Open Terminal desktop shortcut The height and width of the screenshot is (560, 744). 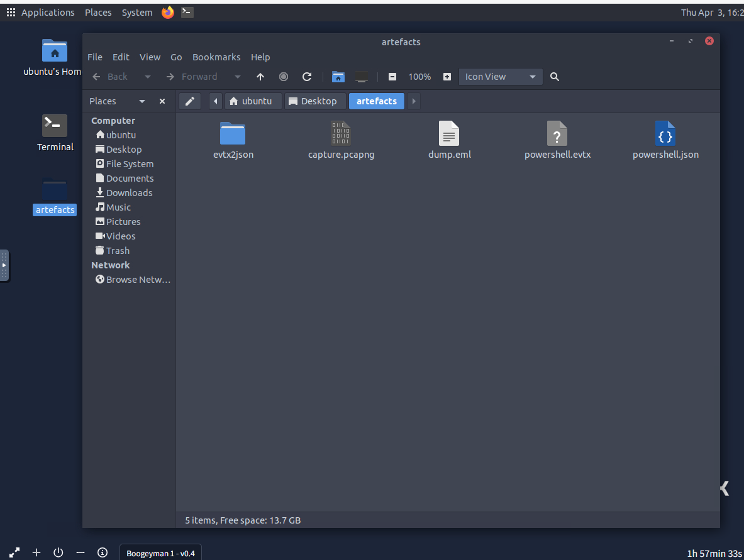pyautogui.click(x=55, y=133)
